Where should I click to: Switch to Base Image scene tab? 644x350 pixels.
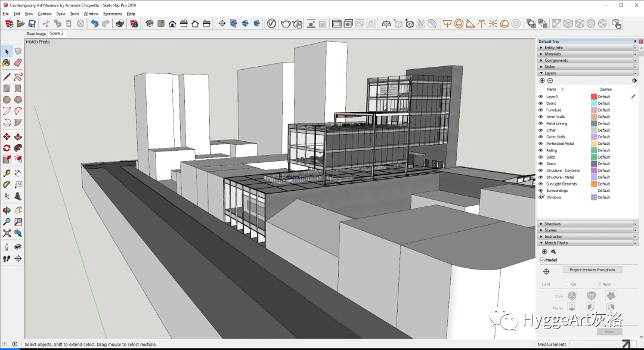point(36,33)
